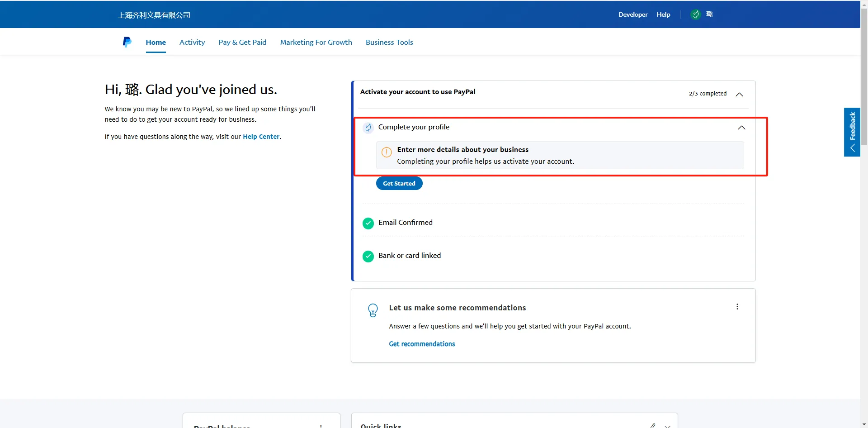Click the 2/3 completed progress text

(x=708, y=94)
